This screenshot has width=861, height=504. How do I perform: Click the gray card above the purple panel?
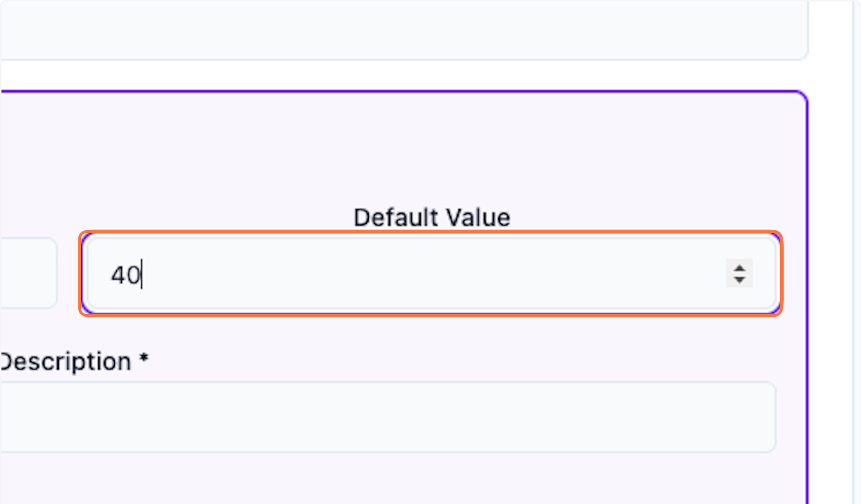point(402,29)
